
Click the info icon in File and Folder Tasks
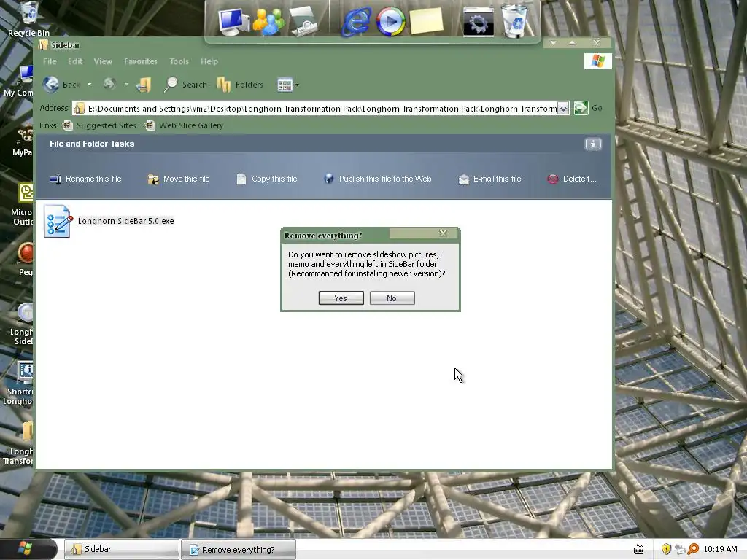[x=593, y=144]
